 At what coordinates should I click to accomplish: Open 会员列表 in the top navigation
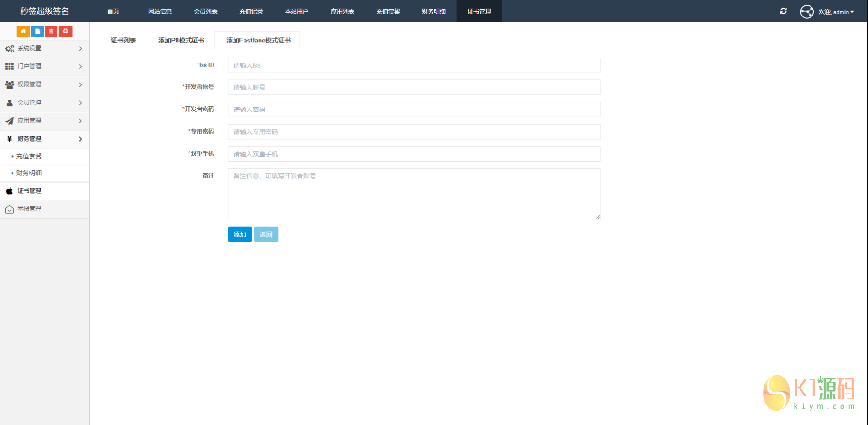205,11
